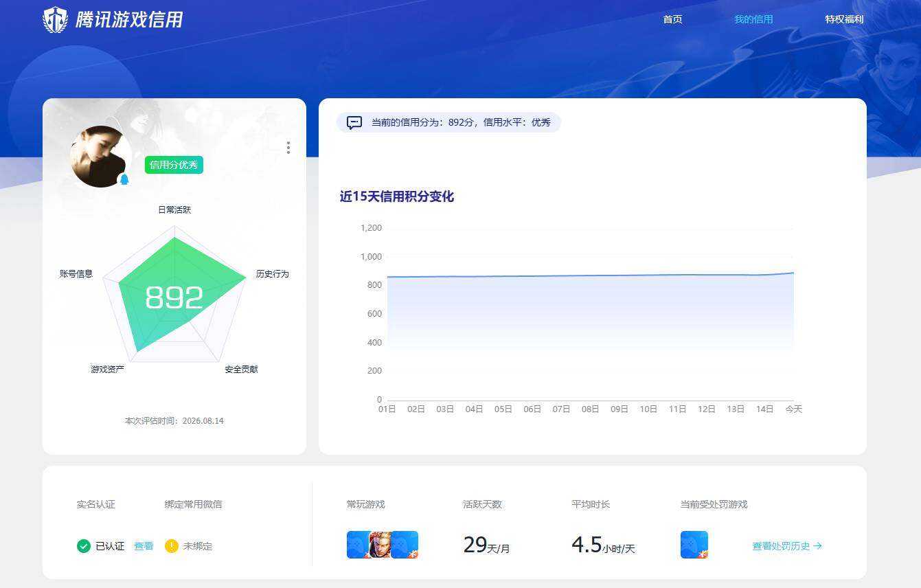
Task: Click the 游戏资产 radar label
Action: (x=108, y=369)
